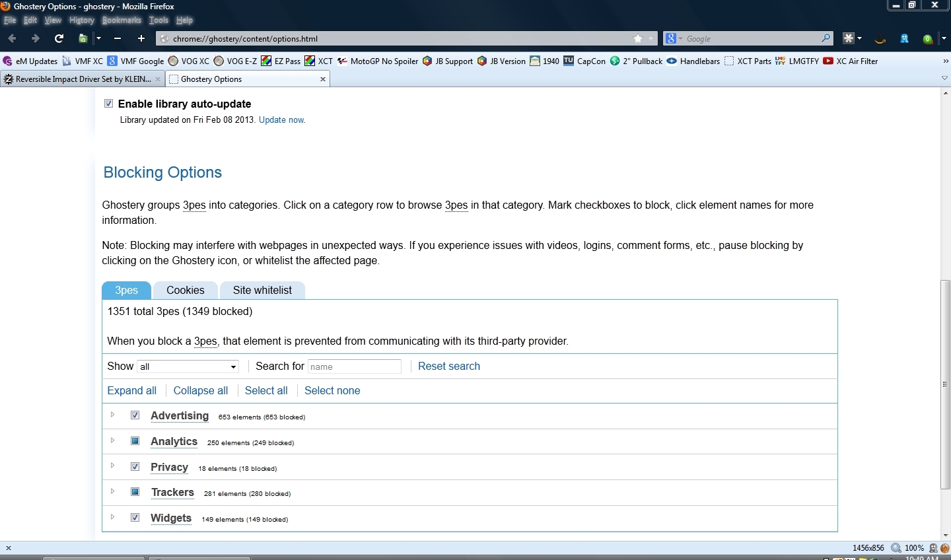
Task: Click the home button in navigation bar
Action: click(83, 39)
